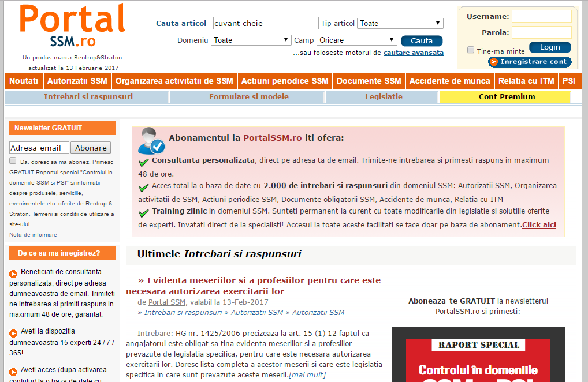The height and width of the screenshot is (382, 588).
Task: Click the Username input field
Action: [541, 16]
